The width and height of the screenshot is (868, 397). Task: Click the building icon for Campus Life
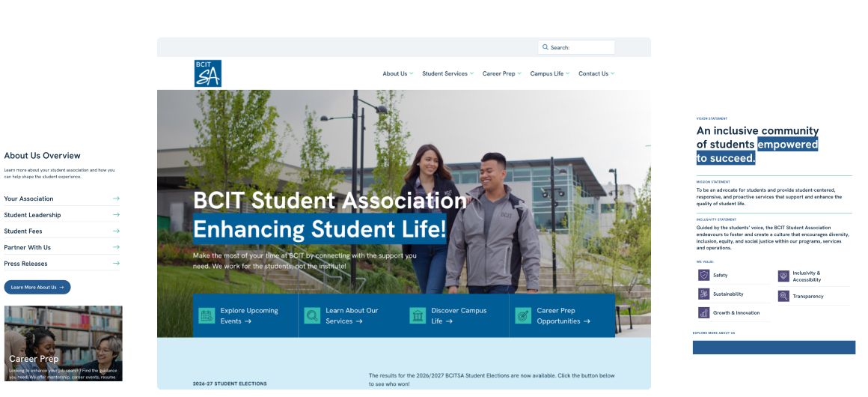(x=418, y=315)
